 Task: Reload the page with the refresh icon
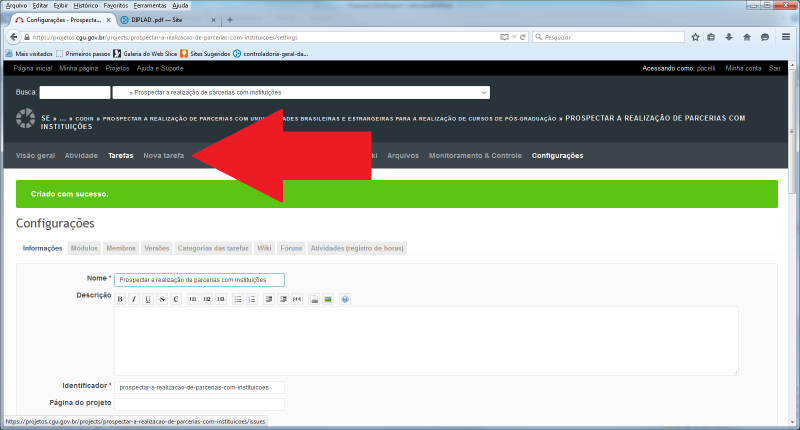click(523, 37)
